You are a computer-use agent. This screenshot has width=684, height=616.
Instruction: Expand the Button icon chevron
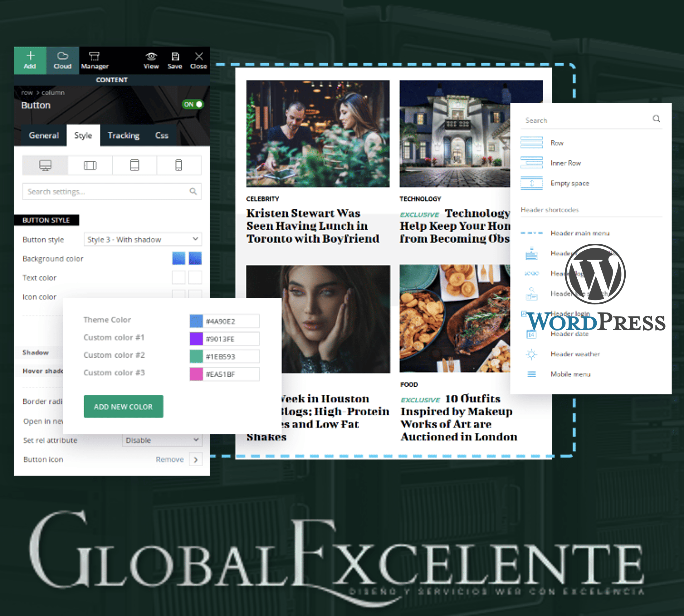pyautogui.click(x=196, y=460)
